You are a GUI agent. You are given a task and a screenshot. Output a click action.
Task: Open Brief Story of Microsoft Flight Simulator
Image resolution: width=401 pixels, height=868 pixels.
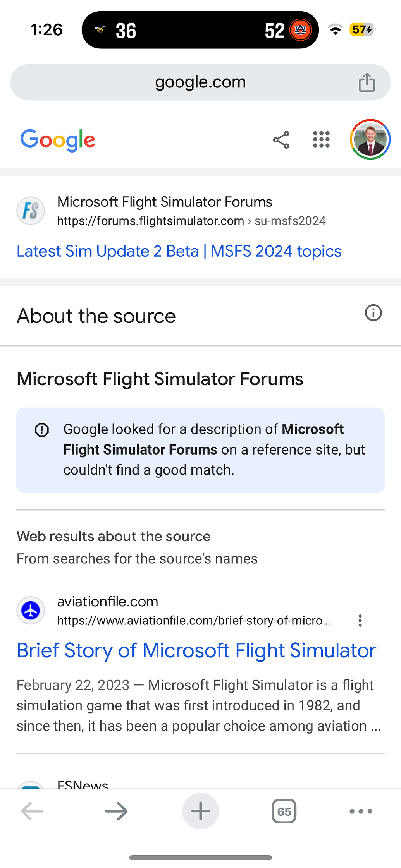196,651
